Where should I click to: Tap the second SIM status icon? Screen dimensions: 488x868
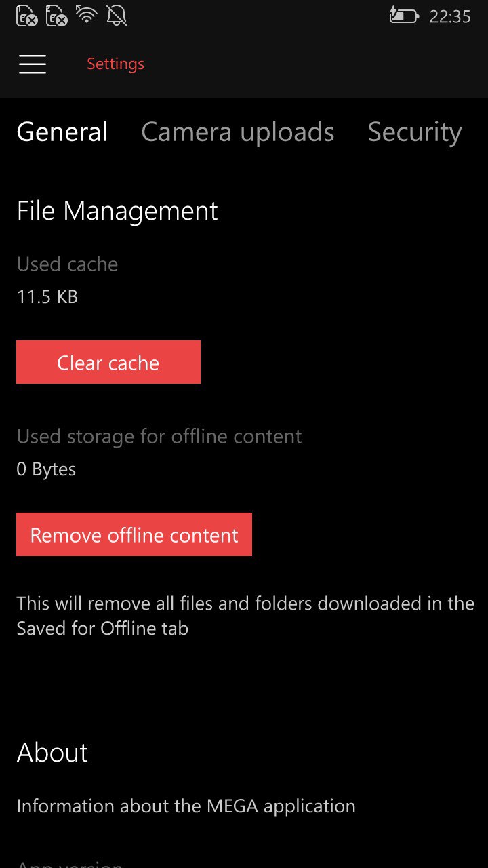point(57,16)
